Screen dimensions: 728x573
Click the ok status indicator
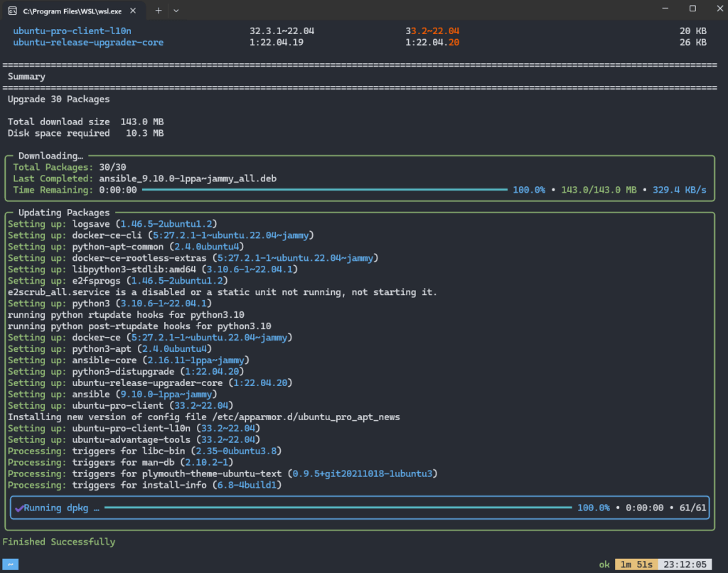604,564
